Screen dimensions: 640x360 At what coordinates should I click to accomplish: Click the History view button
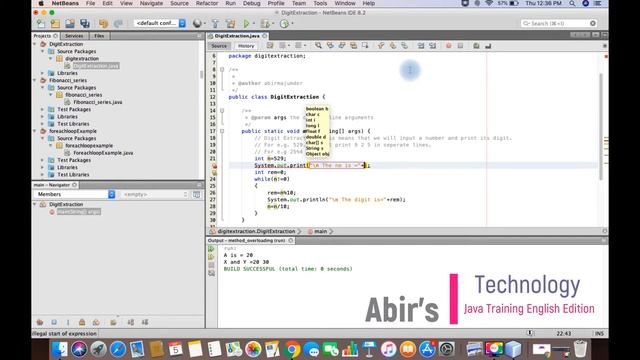tap(246, 46)
